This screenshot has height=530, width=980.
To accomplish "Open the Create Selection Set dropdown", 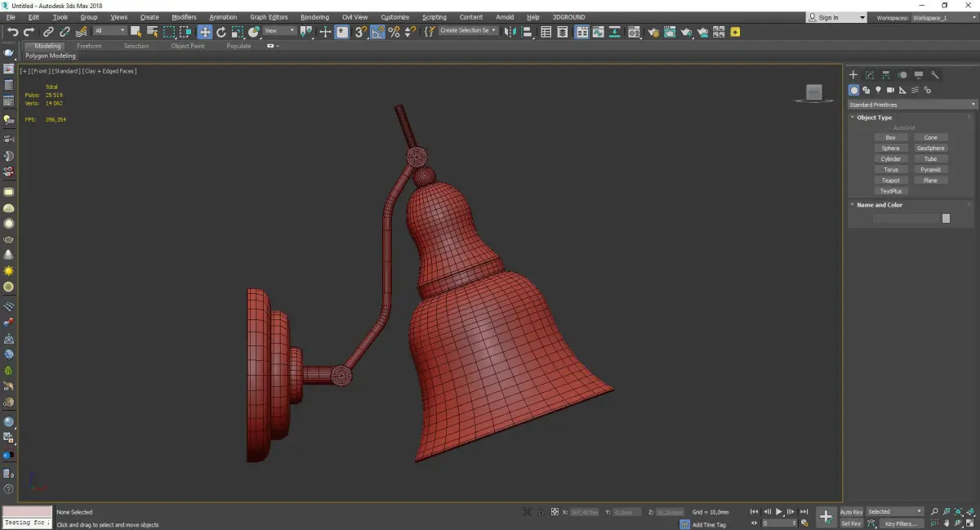I will (x=468, y=31).
